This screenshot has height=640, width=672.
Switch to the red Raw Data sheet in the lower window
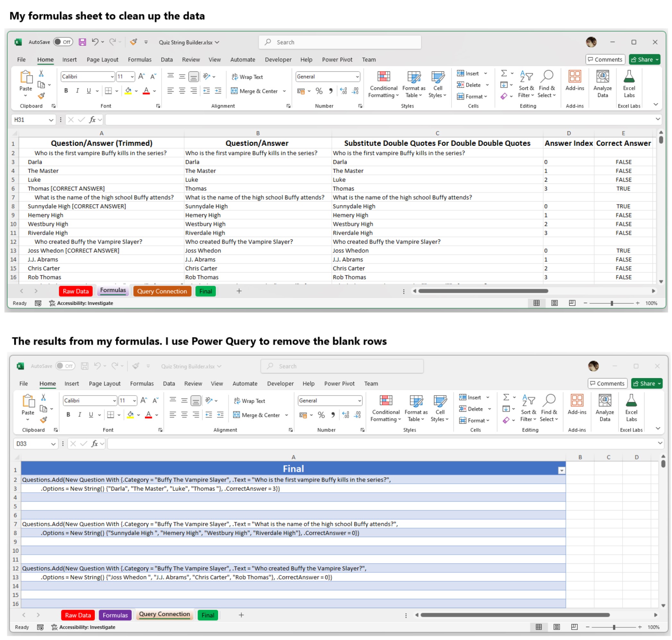(78, 615)
